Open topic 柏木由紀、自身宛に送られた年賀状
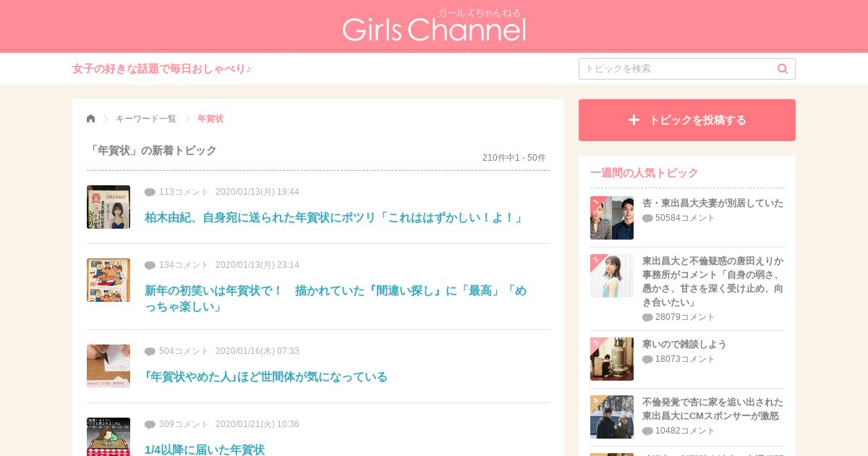 (x=334, y=217)
